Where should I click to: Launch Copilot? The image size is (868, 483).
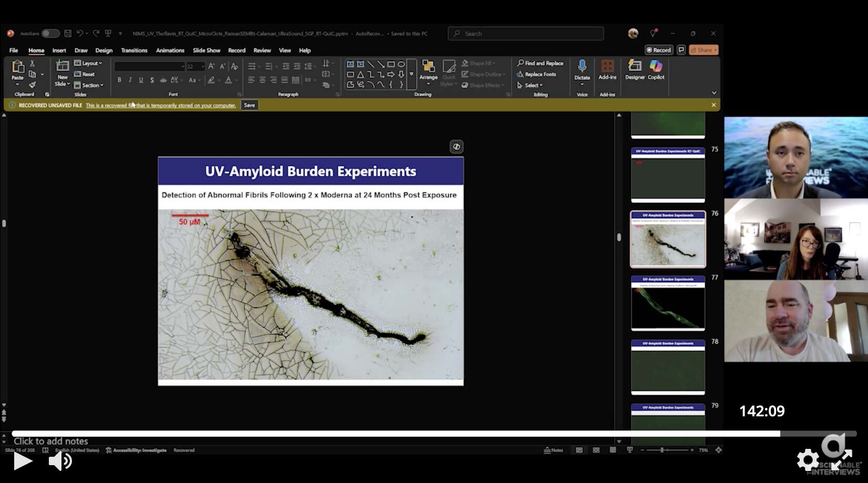pos(656,70)
